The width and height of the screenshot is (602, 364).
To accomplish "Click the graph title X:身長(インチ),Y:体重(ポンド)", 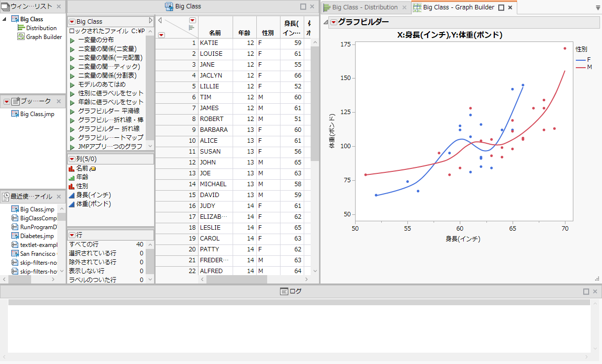I will click(450, 35).
